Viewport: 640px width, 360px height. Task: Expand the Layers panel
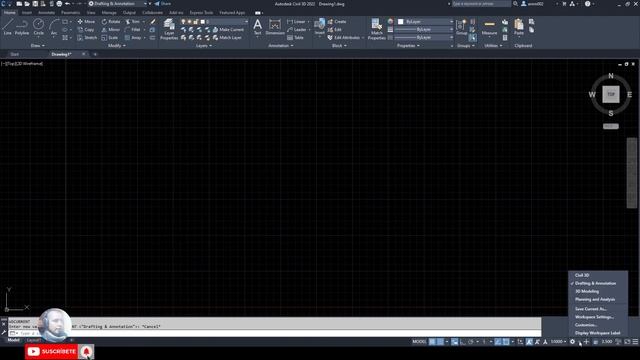click(x=204, y=46)
